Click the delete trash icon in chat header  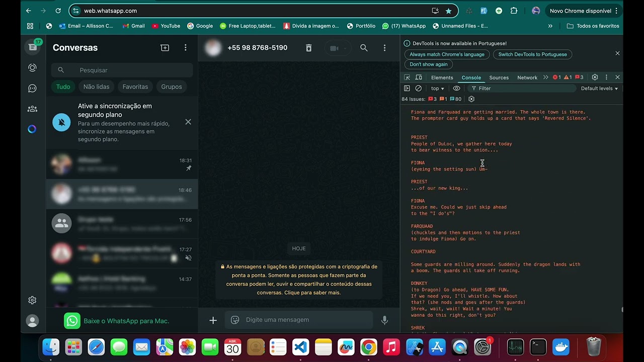tap(308, 48)
